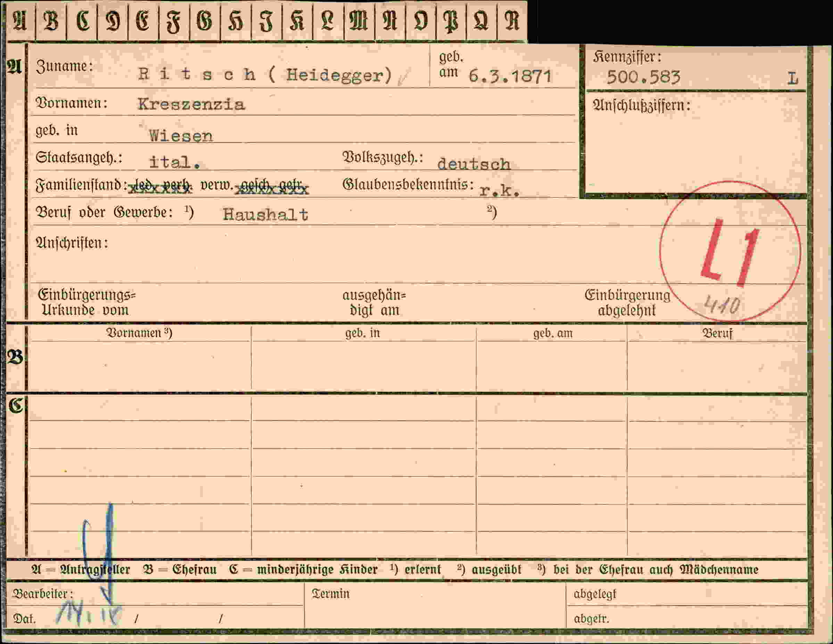Click the typed first name 'Kreszenzia'
Screen dimensions: 833x644
(191, 104)
